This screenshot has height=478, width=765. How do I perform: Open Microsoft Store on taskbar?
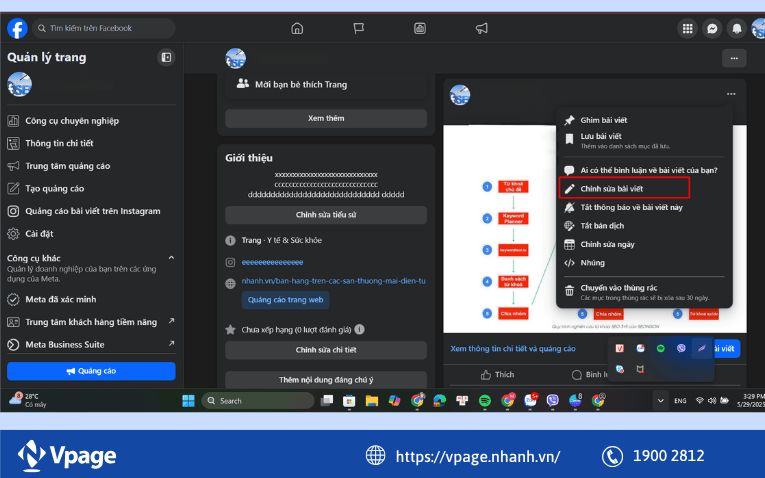349,401
